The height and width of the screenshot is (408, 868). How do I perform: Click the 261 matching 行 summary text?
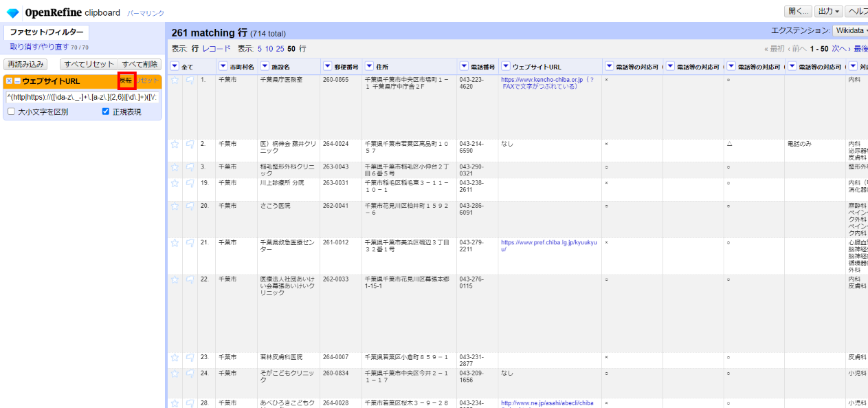click(209, 32)
